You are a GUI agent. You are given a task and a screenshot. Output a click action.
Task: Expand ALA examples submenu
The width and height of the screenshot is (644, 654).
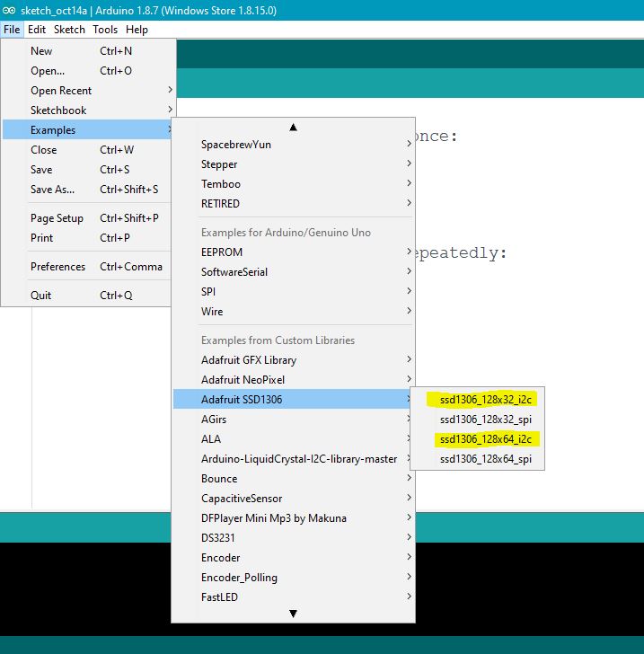click(292, 438)
